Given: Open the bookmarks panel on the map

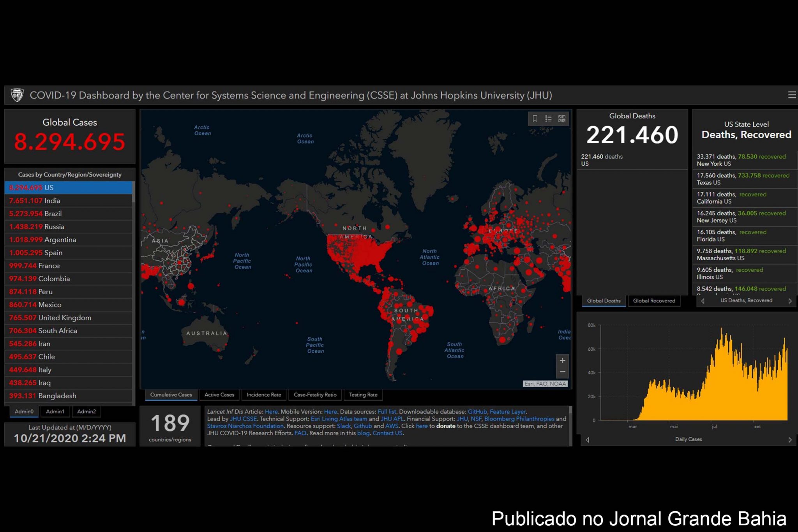Looking at the screenshot, I should [535, 119].
